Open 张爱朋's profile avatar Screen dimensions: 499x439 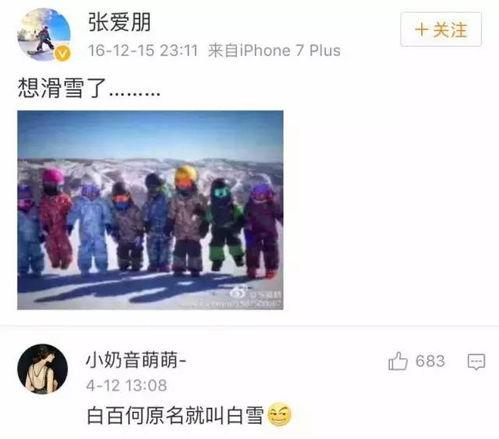[44, 34]
